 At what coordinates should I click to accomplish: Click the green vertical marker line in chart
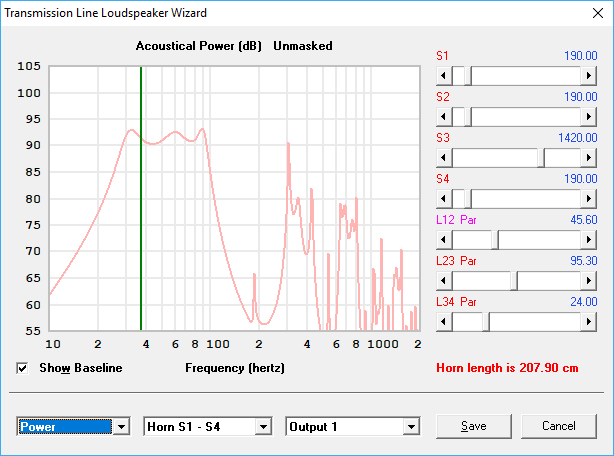tap(141, 198)
